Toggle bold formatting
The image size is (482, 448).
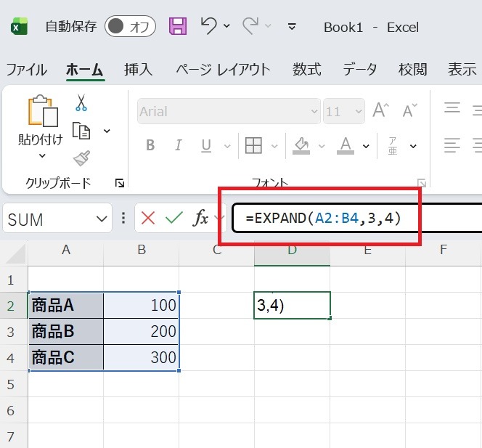click(150, 145)
